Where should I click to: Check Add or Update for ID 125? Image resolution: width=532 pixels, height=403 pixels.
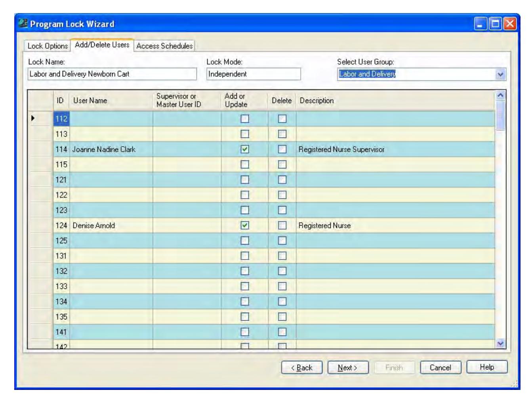[x=245, y=241]
